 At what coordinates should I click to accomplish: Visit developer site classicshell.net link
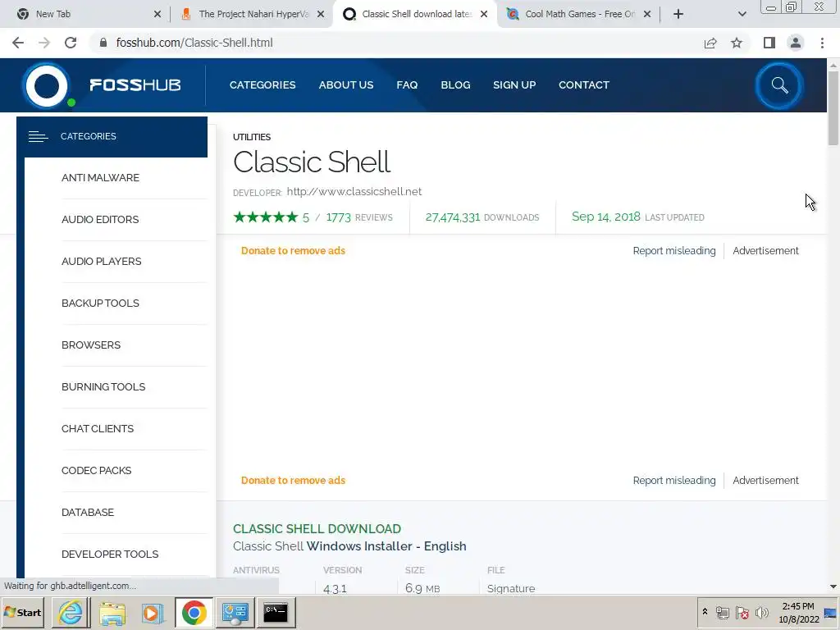click(354, 192)
